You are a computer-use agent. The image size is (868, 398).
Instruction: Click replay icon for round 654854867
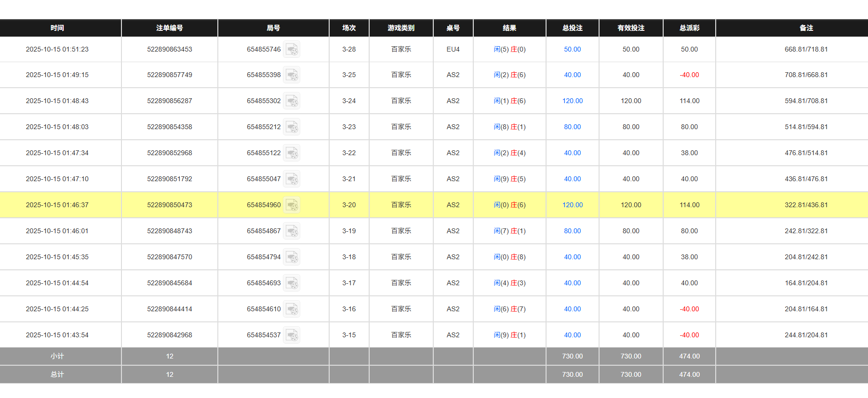(x=292, y=231)
